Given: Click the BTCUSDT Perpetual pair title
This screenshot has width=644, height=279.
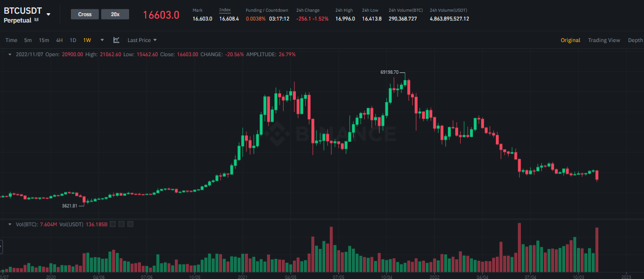Looking at the screenshot, I should pos(23,15).
